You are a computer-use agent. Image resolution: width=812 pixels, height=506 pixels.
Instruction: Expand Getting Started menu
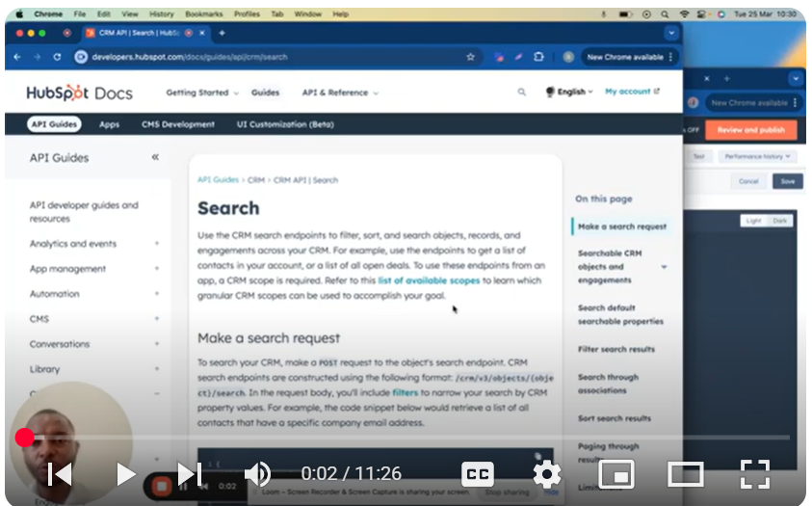tap(202, 93)
